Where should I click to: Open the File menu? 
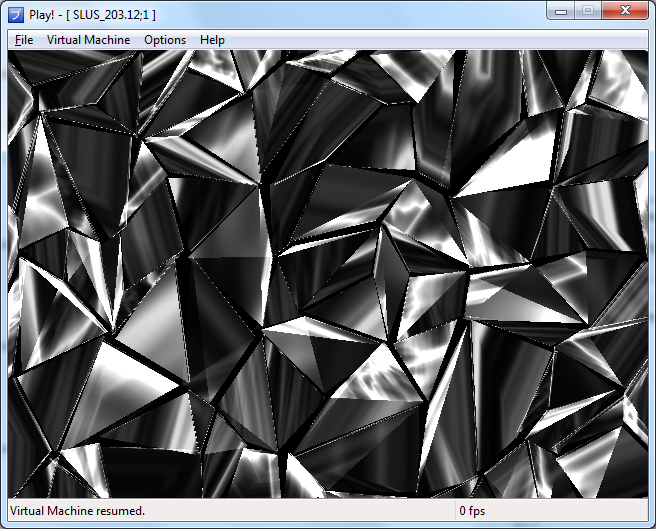pos(24,40)
